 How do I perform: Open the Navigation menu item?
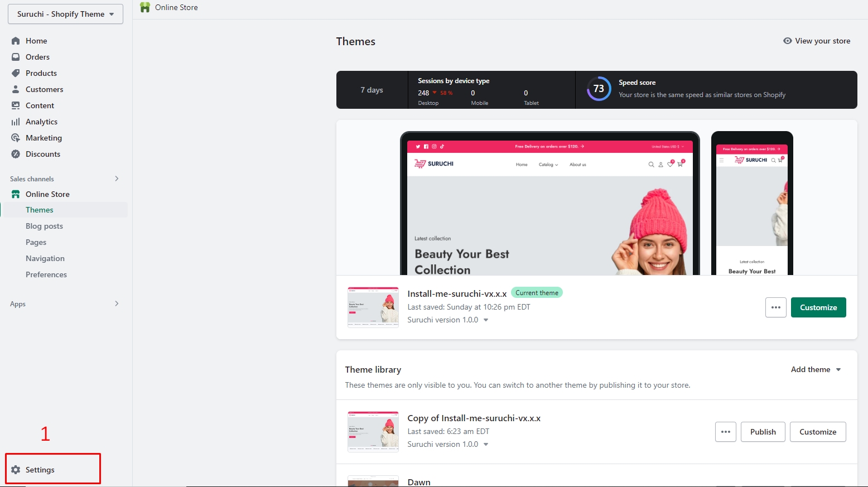tap(45, 258)
